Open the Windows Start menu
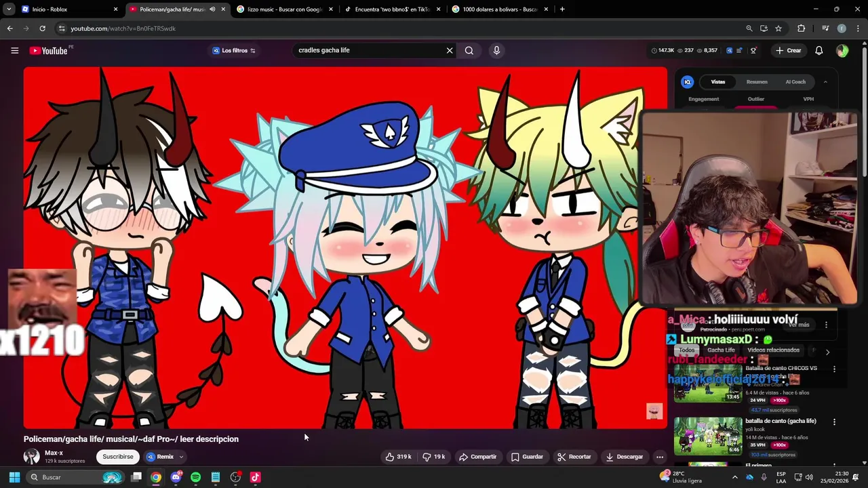The image size is (868, 488). (x=14, y=477)
